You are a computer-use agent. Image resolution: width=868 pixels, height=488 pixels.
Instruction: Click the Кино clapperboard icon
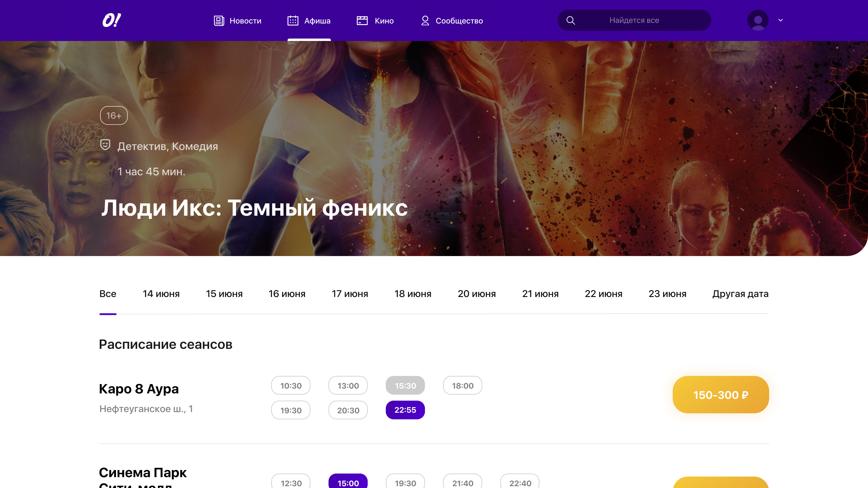[362, 20]
